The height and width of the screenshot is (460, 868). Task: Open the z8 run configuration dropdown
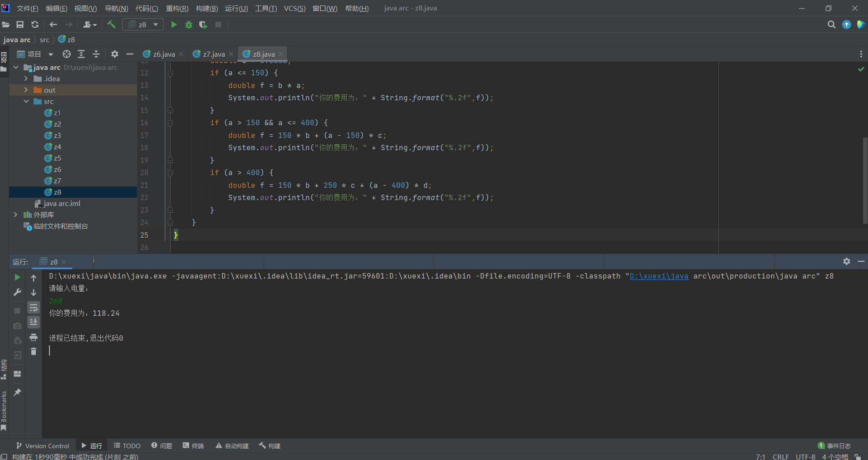[143, 24]
